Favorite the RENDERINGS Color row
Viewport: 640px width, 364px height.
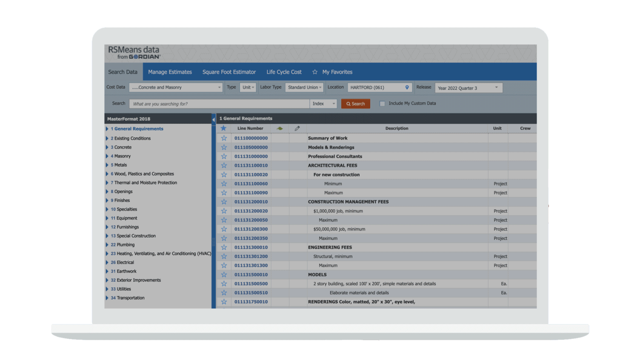224,302
